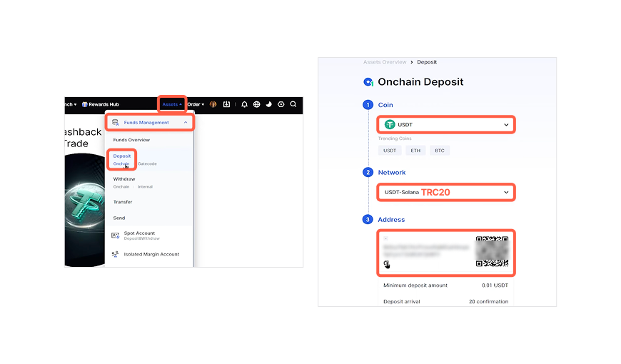Image resolution: width=621 pixels, height=364 pixels.
Task: Select Withdraw in the funds menu
Action: click(124, 179)
